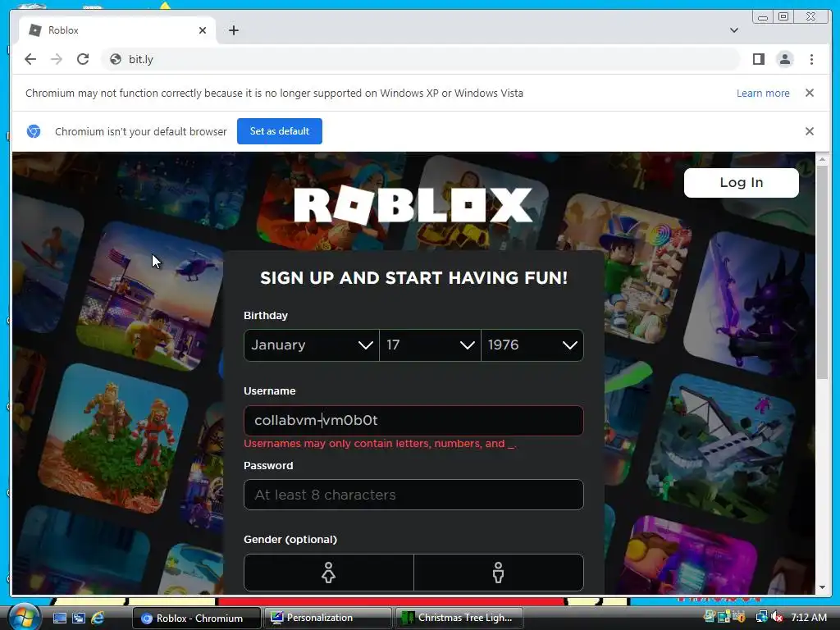Open the birthday day dropdown showing 17
The width and height of the screenshot is (840, 630).
430,345
